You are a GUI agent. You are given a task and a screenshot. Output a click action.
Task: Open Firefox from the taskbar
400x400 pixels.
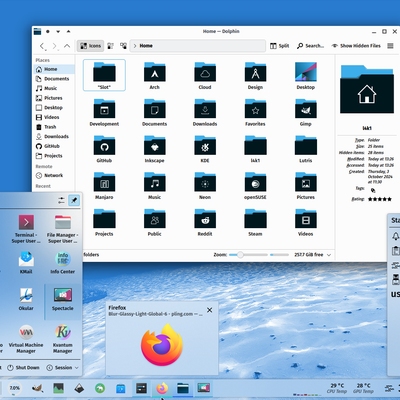(x=162, y=388)
